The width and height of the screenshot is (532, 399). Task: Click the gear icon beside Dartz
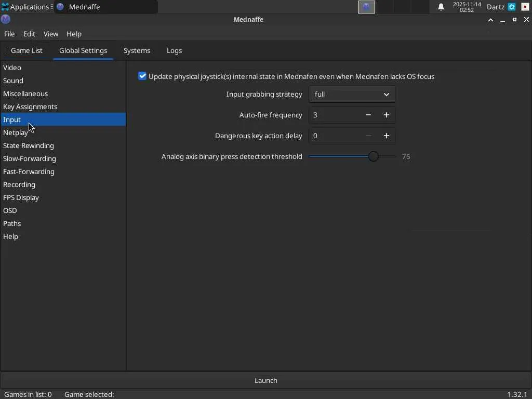point(512,7)
